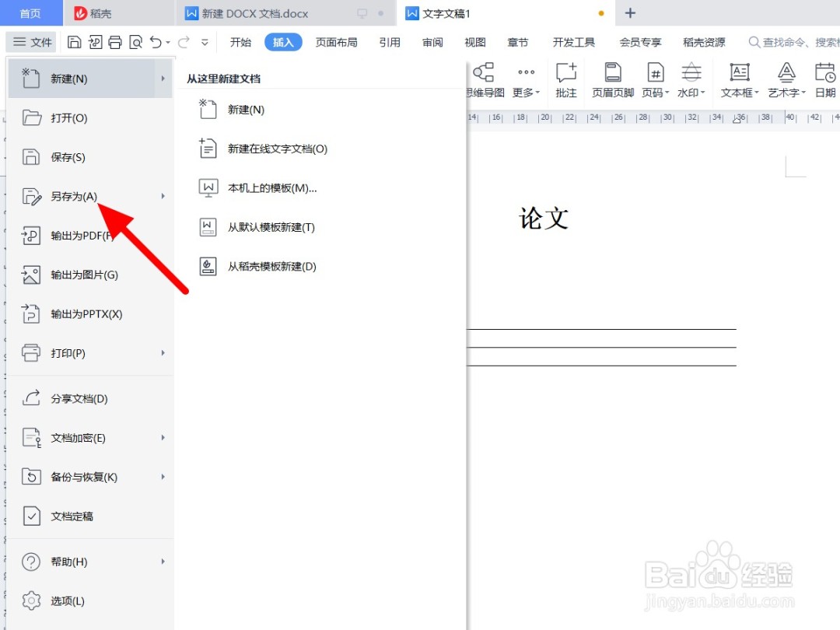Screen dimensions: 840x630
Task: Switch to the 稻壳资源 ribbon tab
Action: click(704, 42)
